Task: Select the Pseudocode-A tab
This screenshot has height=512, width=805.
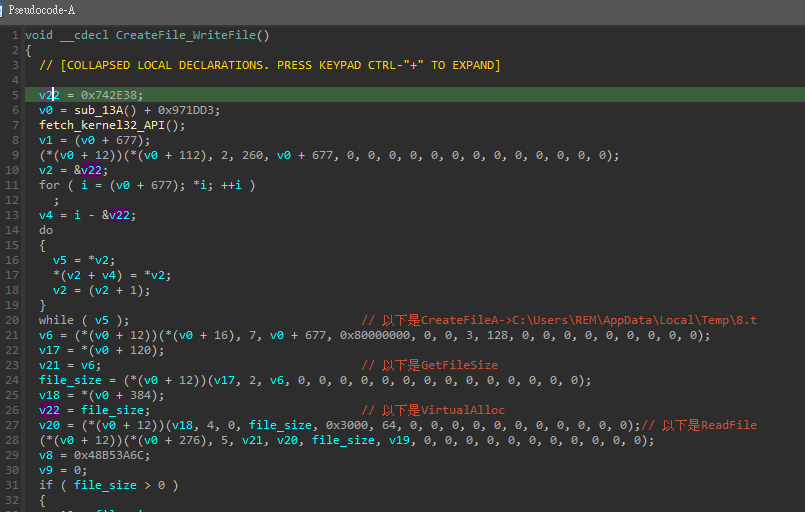Action: click(x=41, y=10)
